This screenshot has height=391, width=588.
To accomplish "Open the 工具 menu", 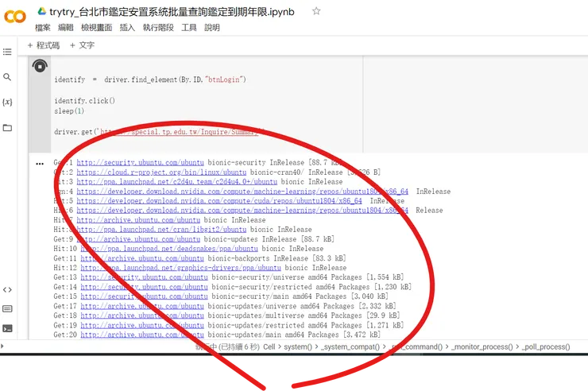I will [x=189, y=27].
